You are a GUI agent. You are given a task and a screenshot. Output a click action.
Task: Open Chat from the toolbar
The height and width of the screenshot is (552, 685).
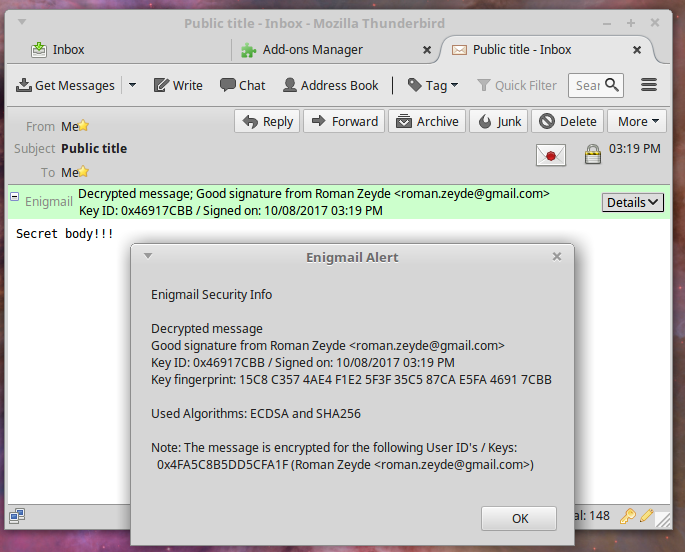pos(242,85)
